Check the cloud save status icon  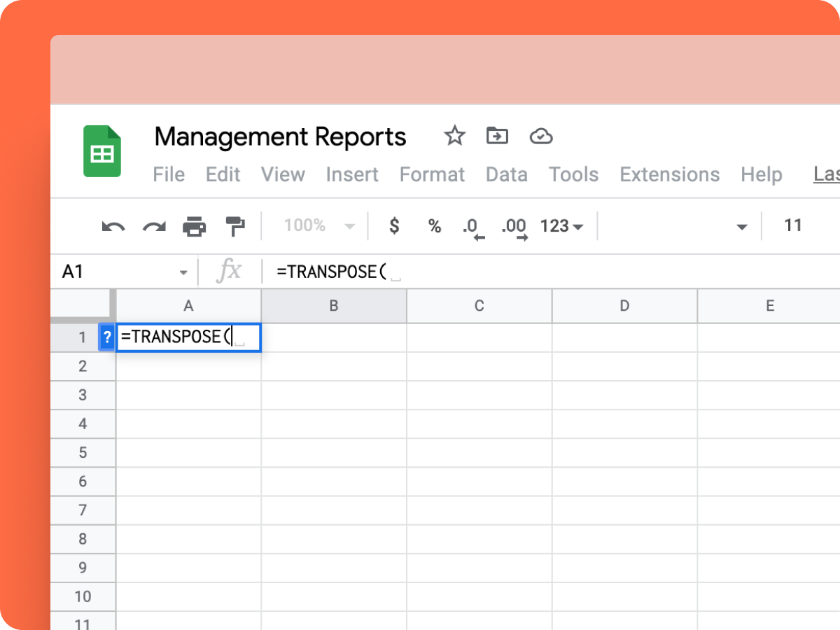(x=541, y=136)
